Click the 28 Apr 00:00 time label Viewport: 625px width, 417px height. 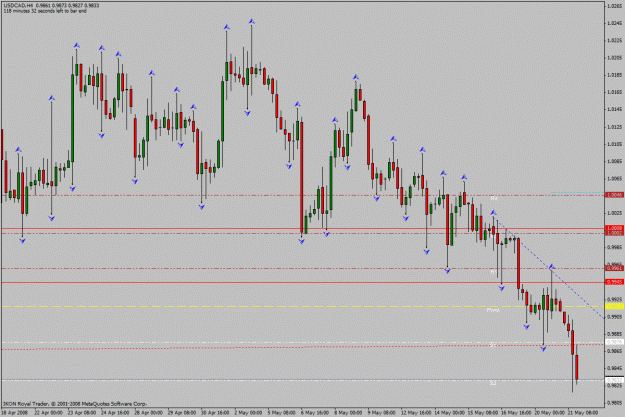coord(149,413)
